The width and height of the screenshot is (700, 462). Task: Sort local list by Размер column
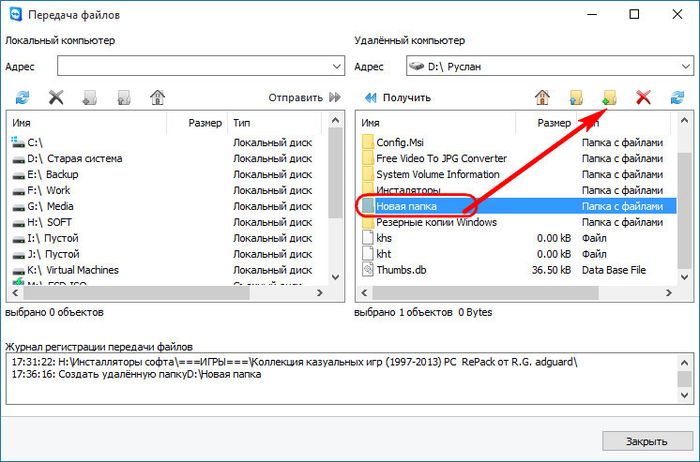(x=206, y=123)
